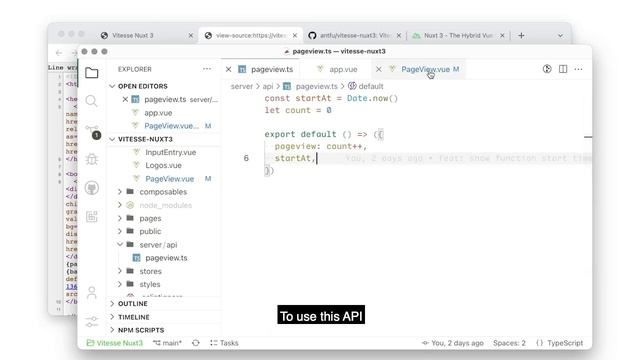Viewport: 640px width, 360px height.
Task: Open the Accounts menu icon
Action: (x=92, y=292)
